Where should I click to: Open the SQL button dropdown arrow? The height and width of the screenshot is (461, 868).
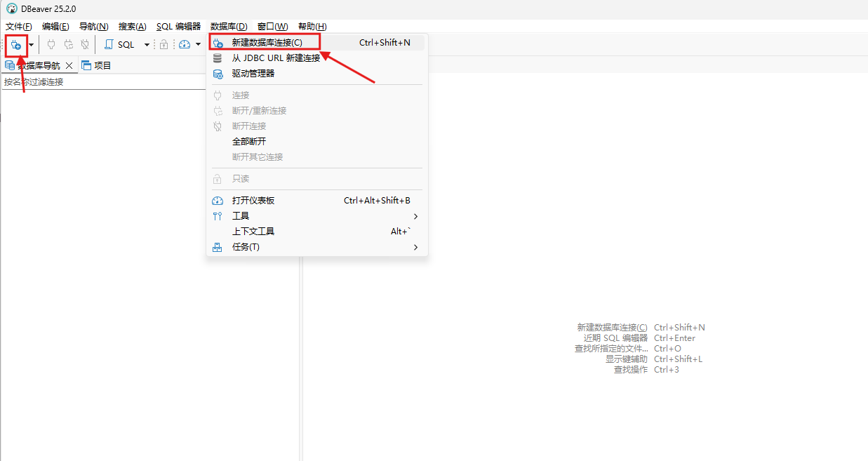[147, 45]
